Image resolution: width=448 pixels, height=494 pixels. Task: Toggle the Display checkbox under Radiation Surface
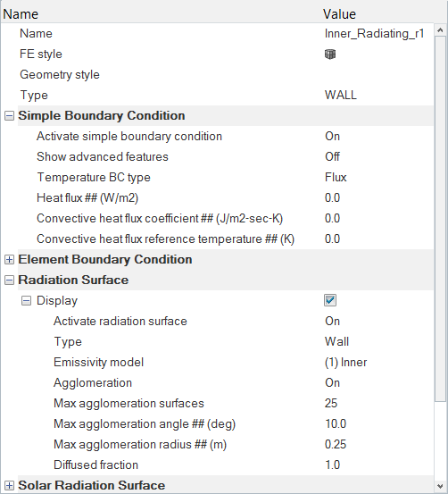point(330,300)
